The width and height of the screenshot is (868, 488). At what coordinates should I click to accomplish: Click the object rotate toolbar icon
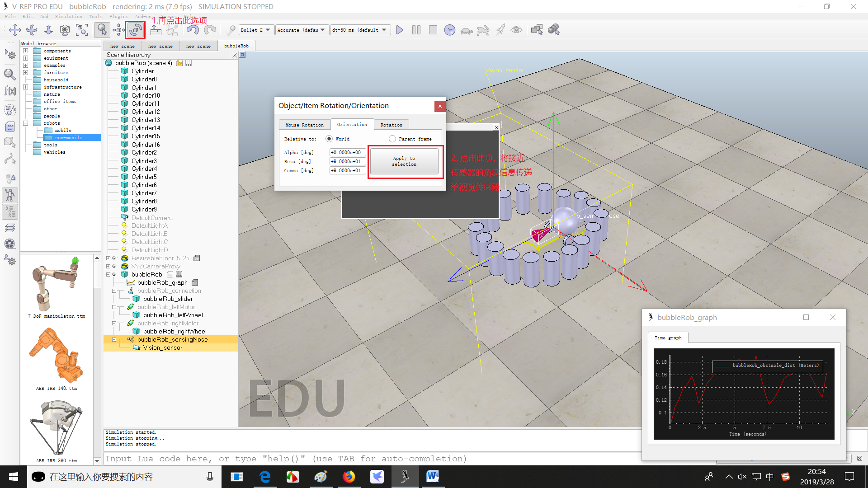coord(135,30)
